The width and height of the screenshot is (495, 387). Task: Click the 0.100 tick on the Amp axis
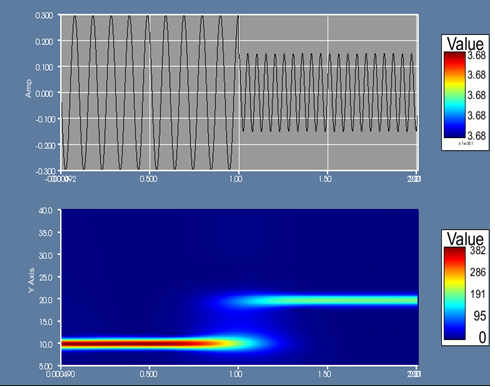(x=44, y=68)
